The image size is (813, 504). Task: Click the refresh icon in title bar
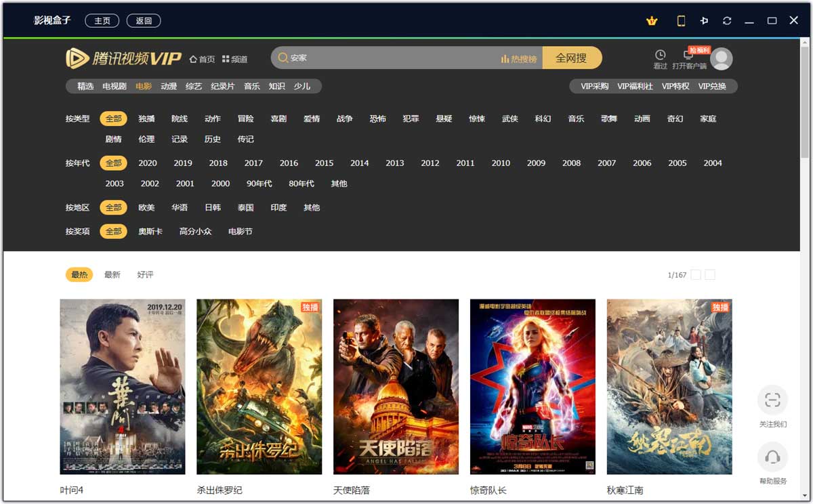[x=727, y=21]
